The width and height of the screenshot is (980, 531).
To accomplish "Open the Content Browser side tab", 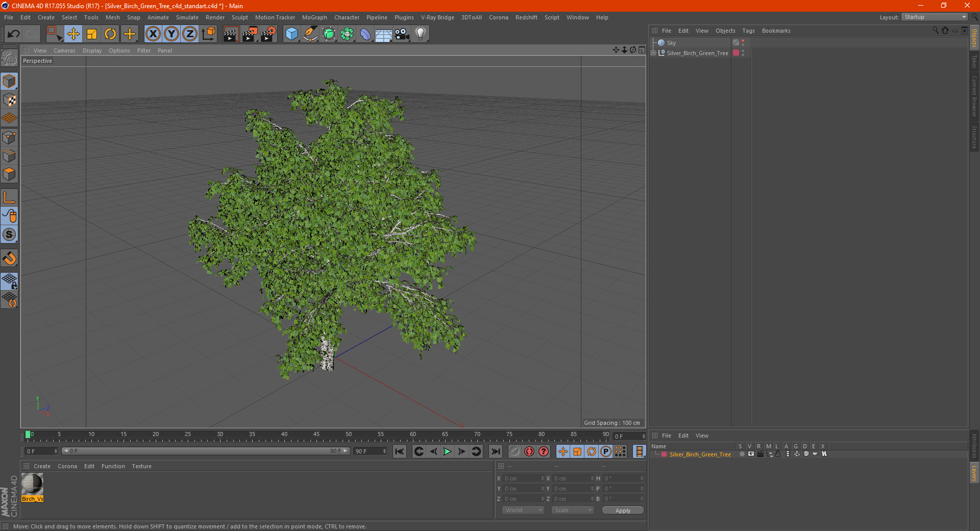I will [x=974, y=95].
